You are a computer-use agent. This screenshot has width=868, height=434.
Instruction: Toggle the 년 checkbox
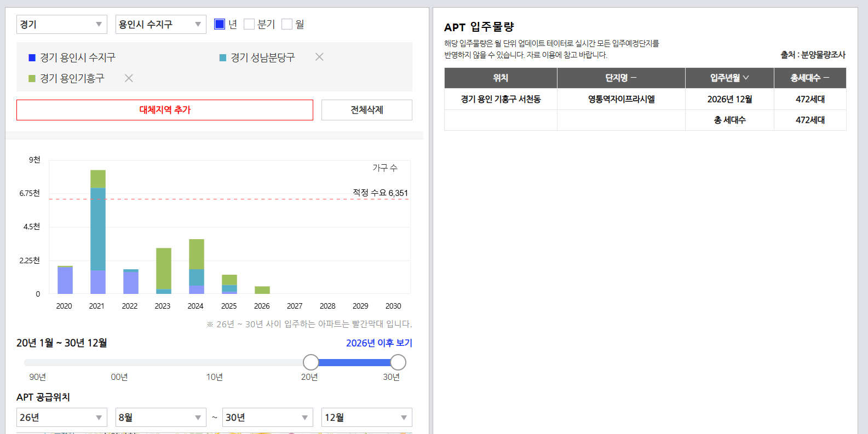tap(220, 24)
